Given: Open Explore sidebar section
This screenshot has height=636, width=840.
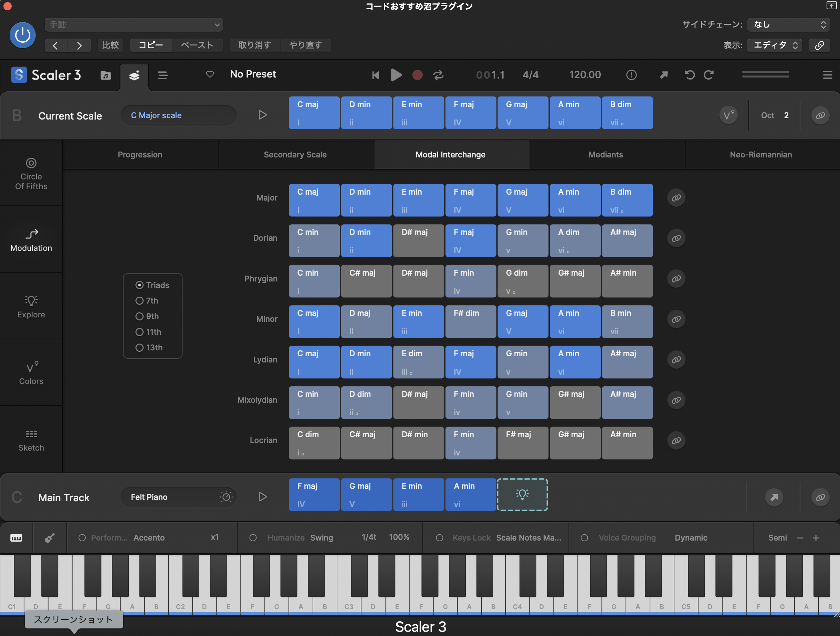Looking at the screenshot, I should click(x=31, y=307).
